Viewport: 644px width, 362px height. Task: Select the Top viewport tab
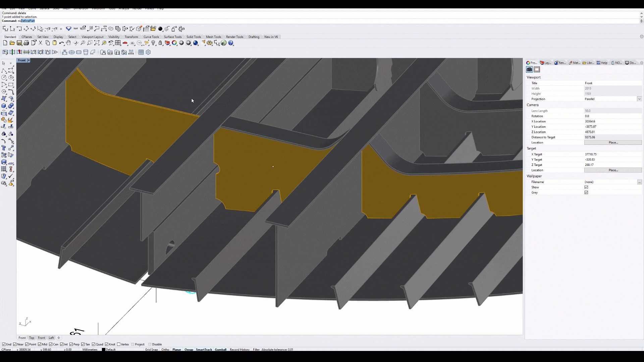(x=32, y=338)
